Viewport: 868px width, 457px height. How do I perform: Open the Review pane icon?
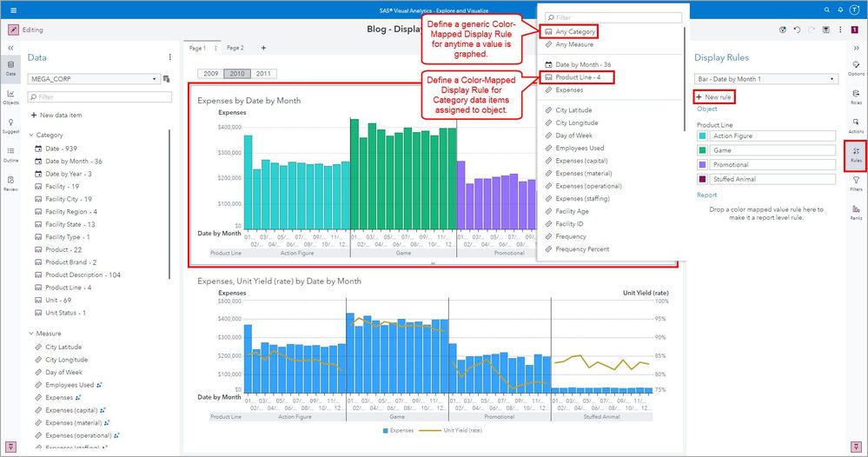(x=10, y=183)
